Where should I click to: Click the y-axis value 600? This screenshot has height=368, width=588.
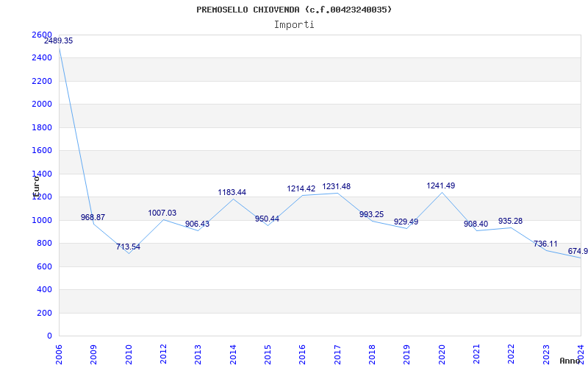click(44, 267)
